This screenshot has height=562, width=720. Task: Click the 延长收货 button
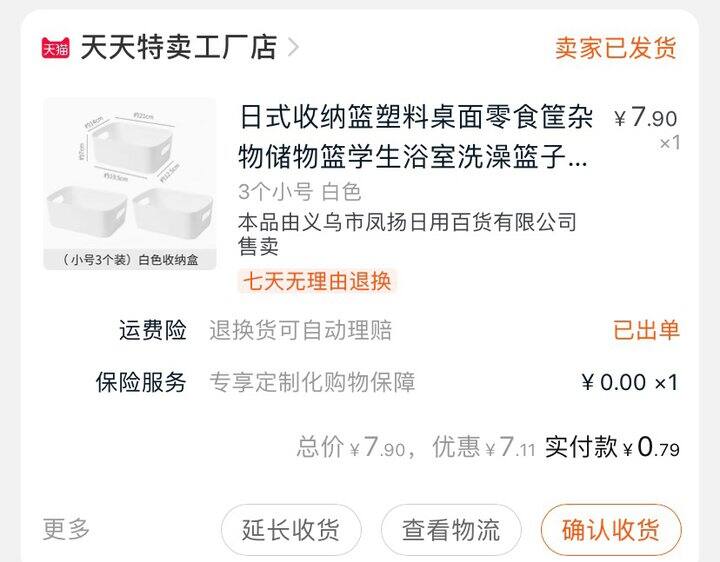coord(291,530)
